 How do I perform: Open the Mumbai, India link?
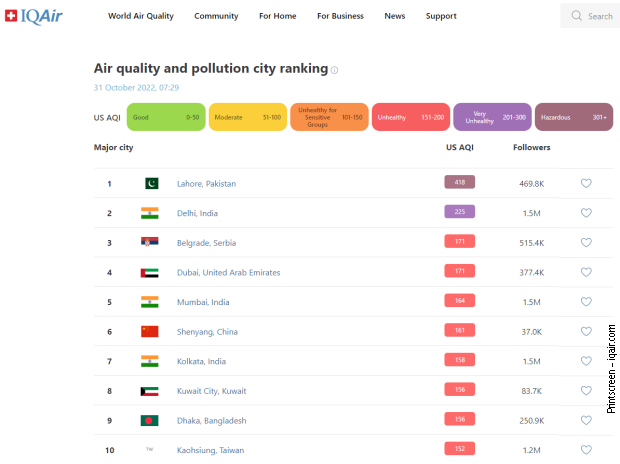pyautogui.click(x=203, y=302)
